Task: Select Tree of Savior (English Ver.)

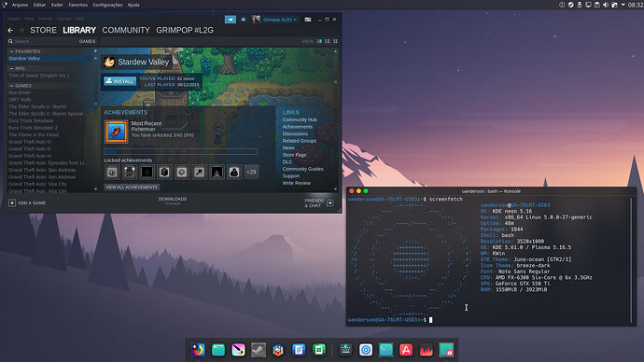Action: point(39,76)
